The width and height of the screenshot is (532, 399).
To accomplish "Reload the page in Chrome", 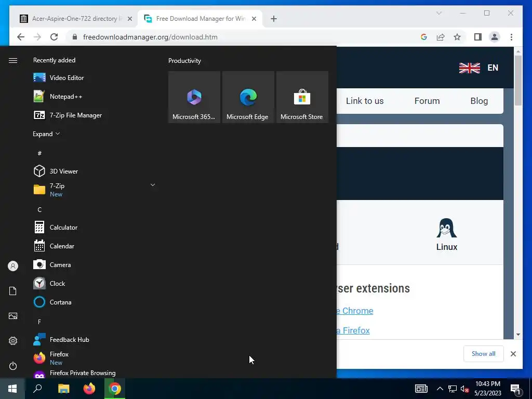I will coord(54,37).
